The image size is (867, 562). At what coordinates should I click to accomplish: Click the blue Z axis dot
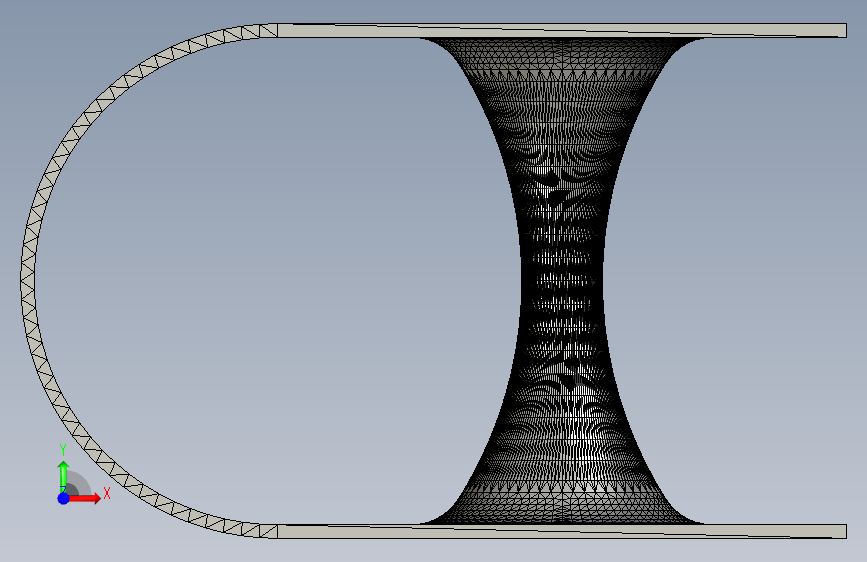[x=64, y=498]
